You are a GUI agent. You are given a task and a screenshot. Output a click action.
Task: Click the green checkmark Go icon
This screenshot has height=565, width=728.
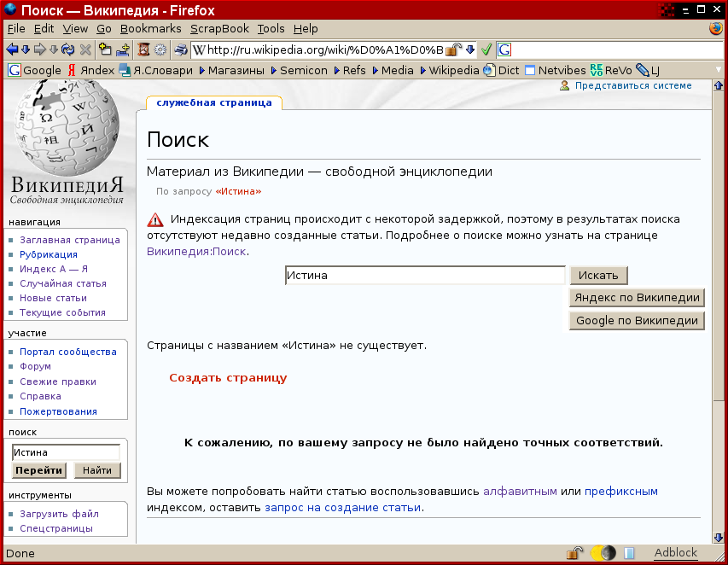point(486,50)
